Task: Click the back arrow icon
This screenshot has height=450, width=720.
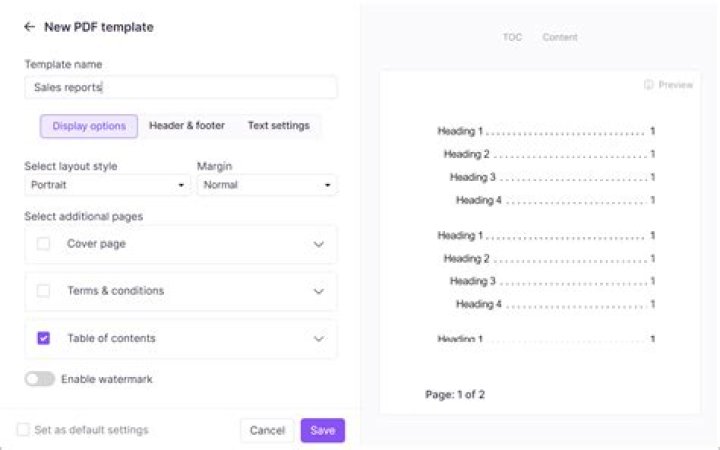Action: click(x=29, y=27)
